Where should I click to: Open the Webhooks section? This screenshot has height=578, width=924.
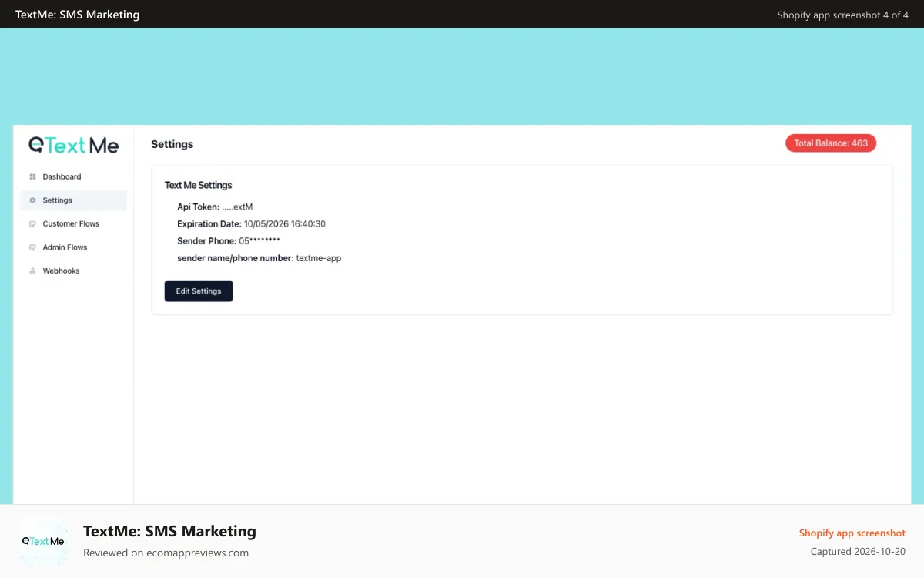tap(74, 271)
